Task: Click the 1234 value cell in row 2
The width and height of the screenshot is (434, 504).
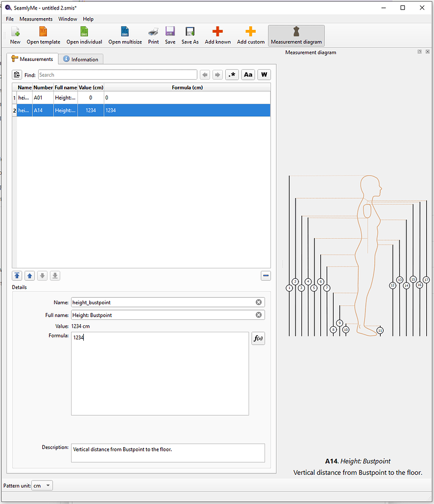Action: pos(91,110)
